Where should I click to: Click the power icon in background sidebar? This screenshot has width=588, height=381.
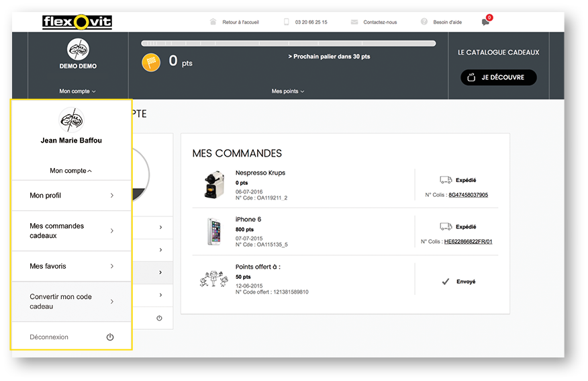point(159,319)
